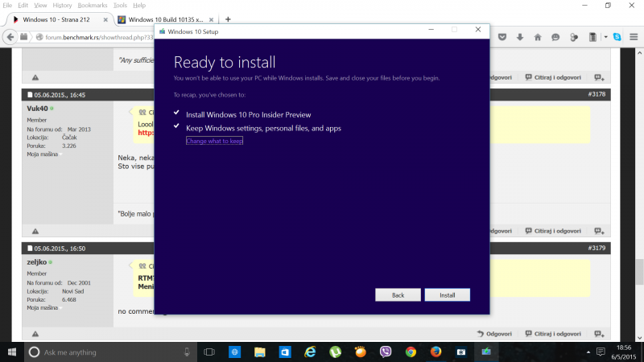The height and width of the screenshot is (362, 644).
Task: Show hidden system tray icons arrow
Action: pos(588,352)
